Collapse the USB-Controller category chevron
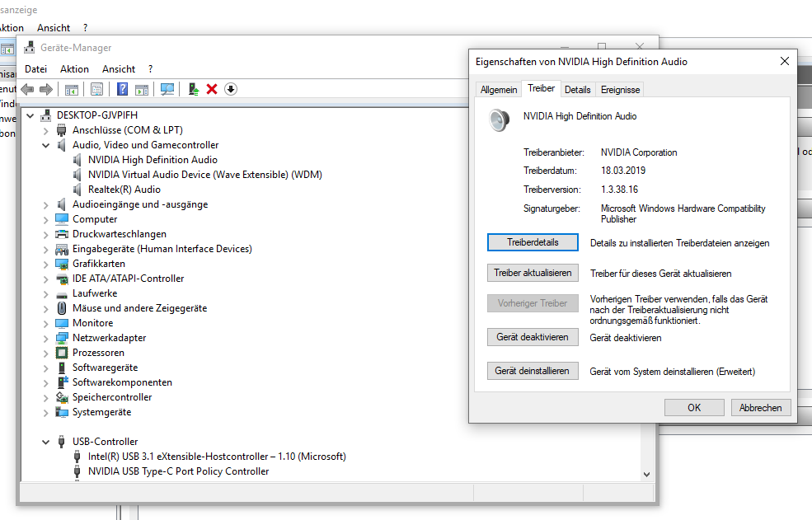 pos(45,443)
